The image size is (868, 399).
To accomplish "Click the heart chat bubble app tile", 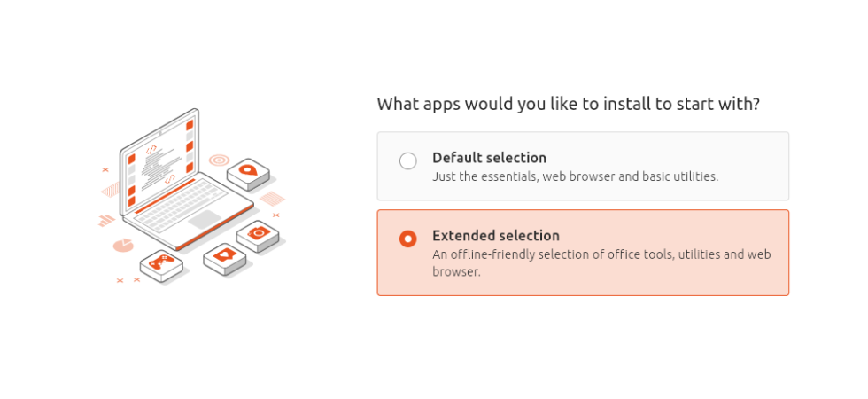I will 224,256.
